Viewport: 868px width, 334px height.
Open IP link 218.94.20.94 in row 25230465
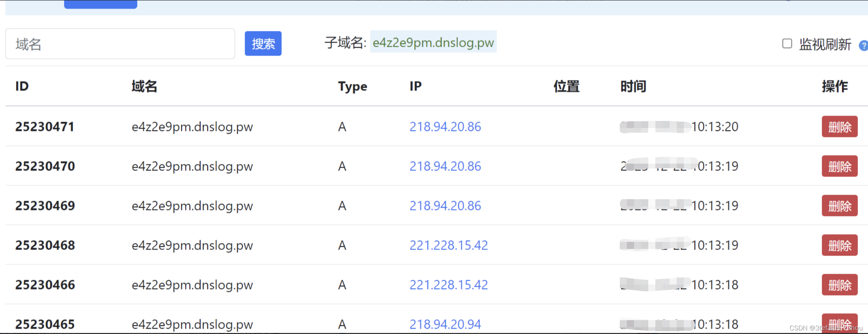coord(445,324)
